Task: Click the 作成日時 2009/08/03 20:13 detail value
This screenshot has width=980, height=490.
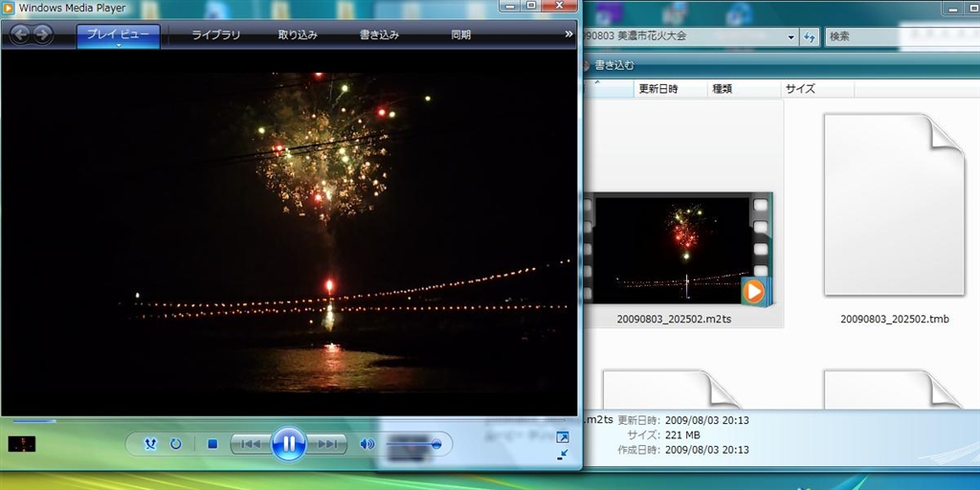Action: [707, 450]
